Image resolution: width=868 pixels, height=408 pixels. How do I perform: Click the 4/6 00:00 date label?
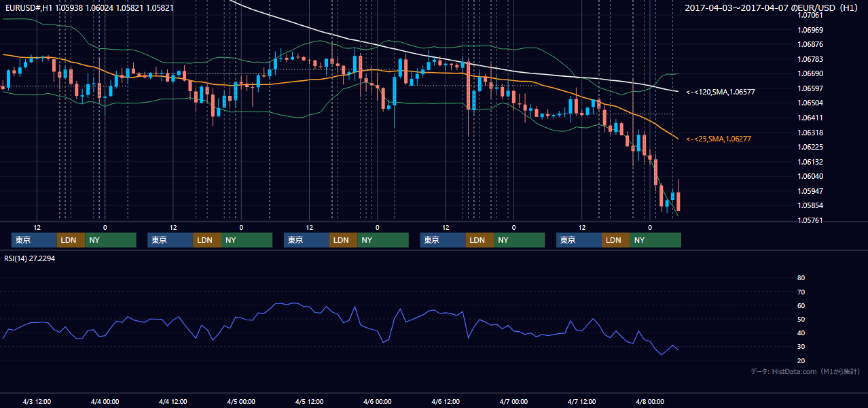click(377, 402)
